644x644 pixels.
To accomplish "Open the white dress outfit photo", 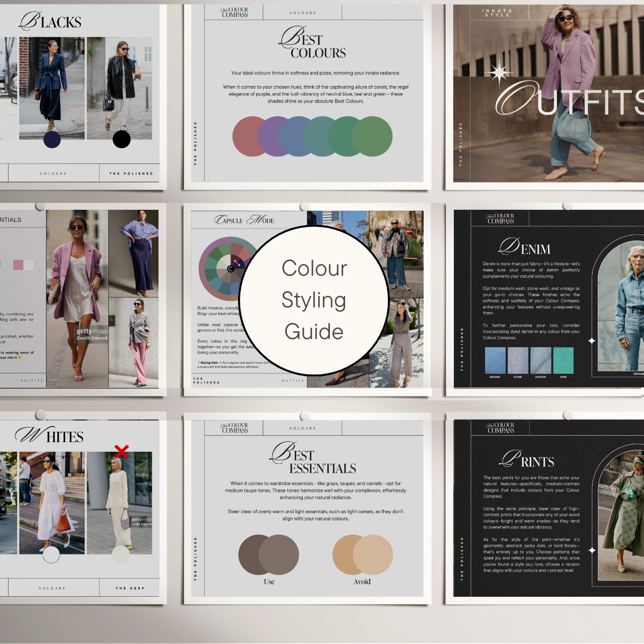I will pyautogui.click(x=52, y=503).
